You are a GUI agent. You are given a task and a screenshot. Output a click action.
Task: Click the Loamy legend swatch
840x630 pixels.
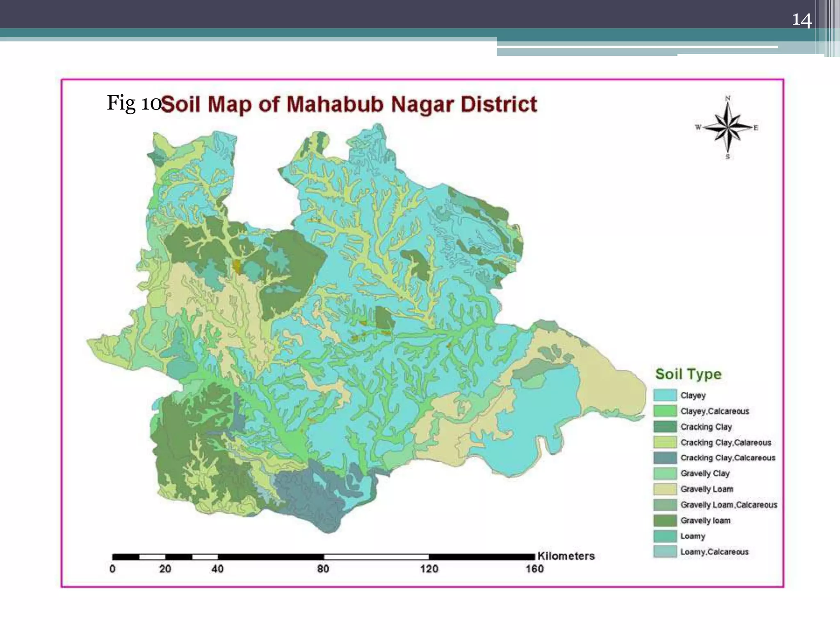click(x=665, y=536)
